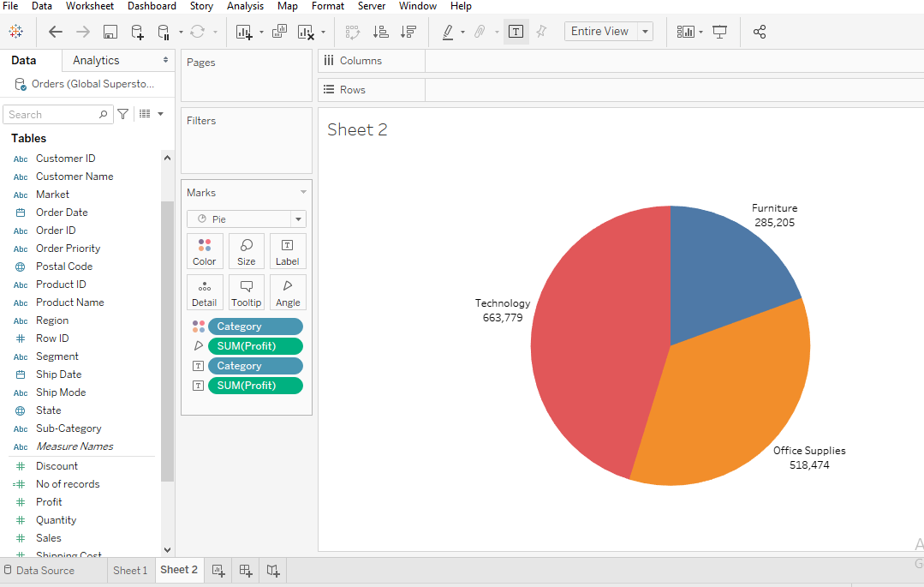Click the Duplicate worksheet icon in toolbar

click(279, 32)
